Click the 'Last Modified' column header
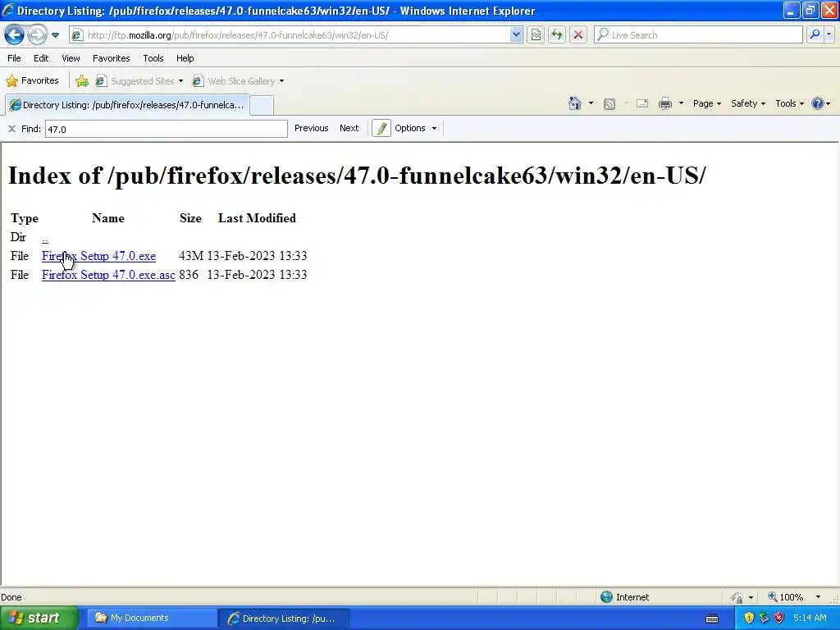This screenshot has width=840, height=630. (x=257, y=218)
